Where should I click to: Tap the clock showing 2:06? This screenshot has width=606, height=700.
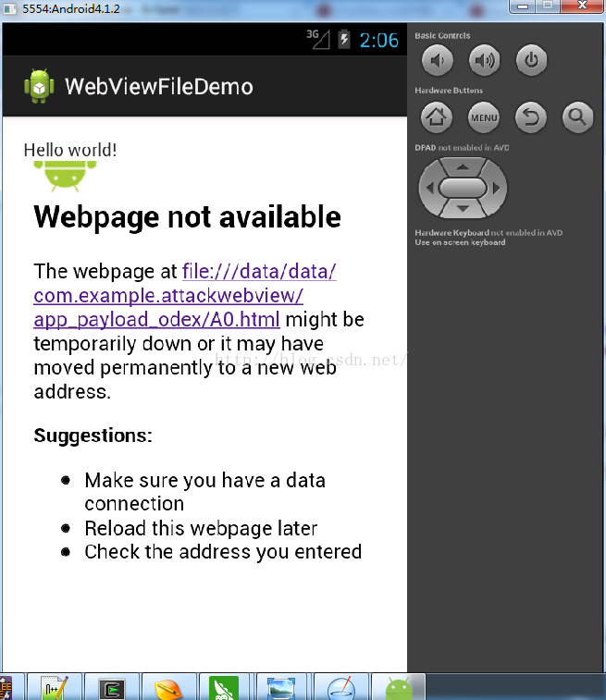[378, 40]
